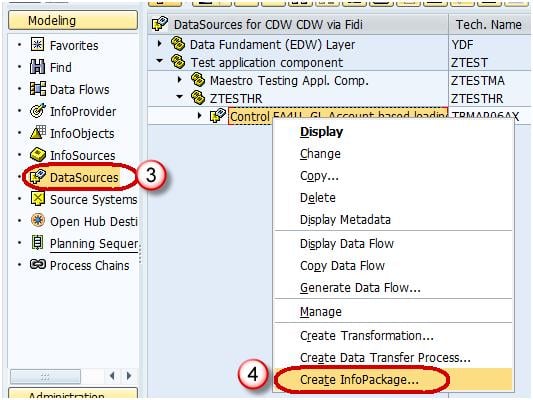Open Data Flows icon in Modeling
This screenshot has width=533, height=400.
coord(37,89)
